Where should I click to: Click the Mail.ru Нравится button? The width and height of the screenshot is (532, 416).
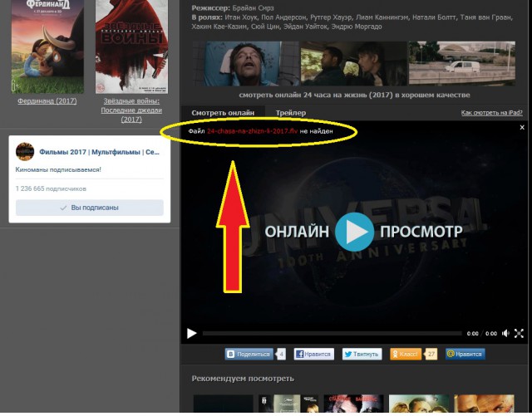click(x=465, y=354)
